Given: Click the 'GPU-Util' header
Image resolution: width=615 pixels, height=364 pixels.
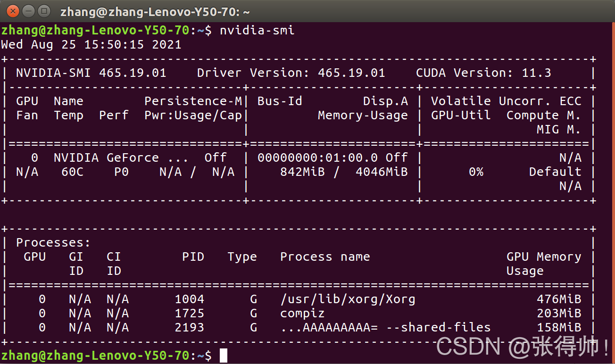Looking at the screenshot, I should coord(461,116).
